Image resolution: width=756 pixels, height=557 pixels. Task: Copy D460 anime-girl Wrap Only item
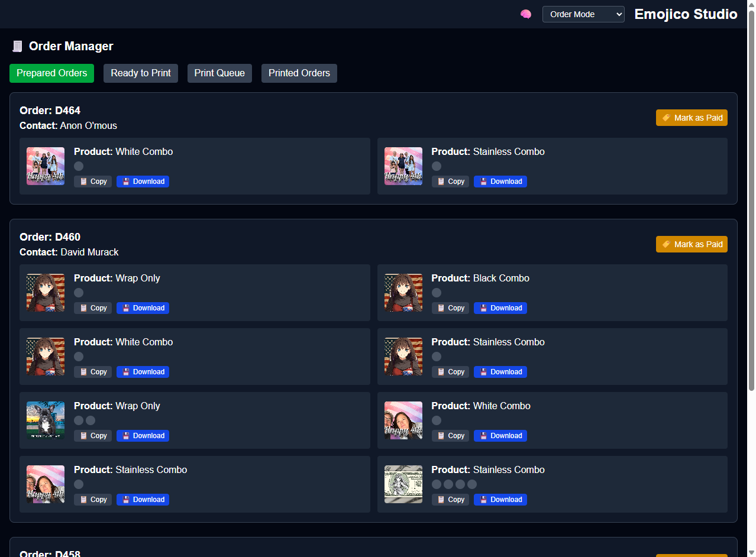click(93, 308)
